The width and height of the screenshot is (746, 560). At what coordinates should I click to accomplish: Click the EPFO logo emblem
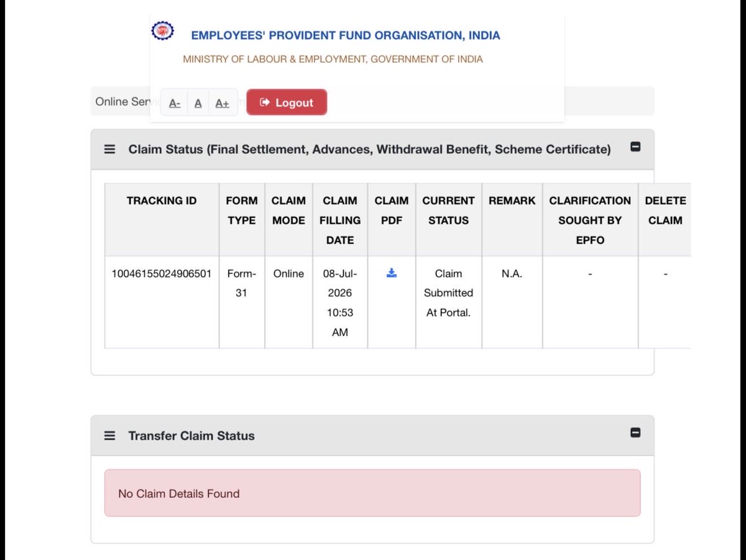163,30
